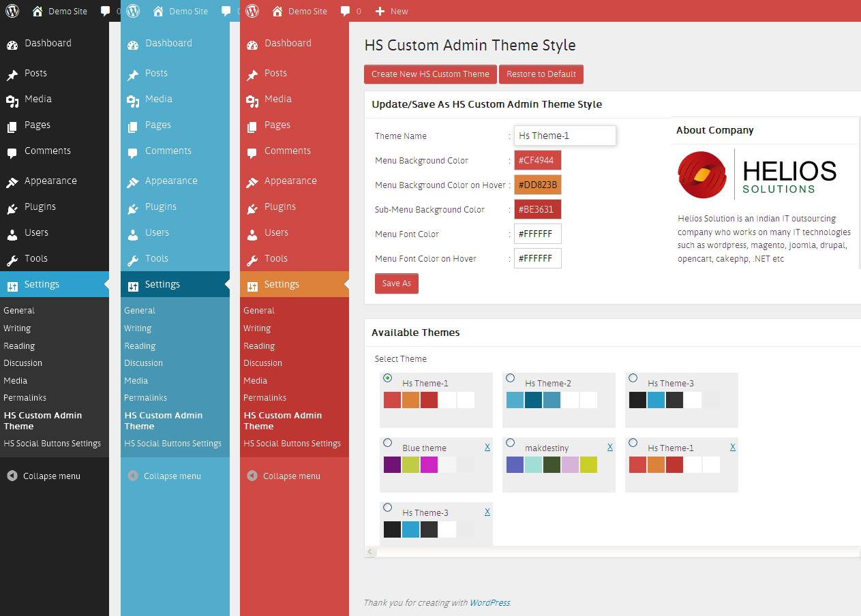Click the Theme Name input field
The height and width of the screenshot is (616, 861).
(564, 136)
